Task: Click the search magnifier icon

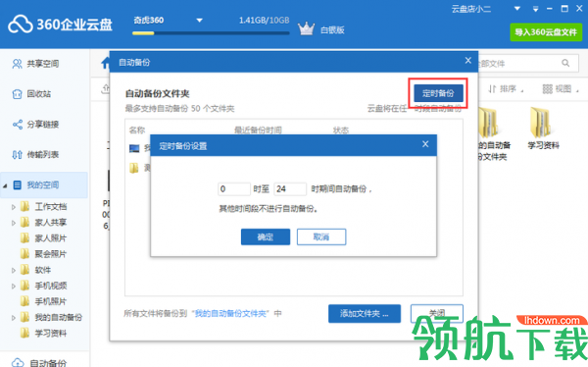Action: [x=565, y=63]
